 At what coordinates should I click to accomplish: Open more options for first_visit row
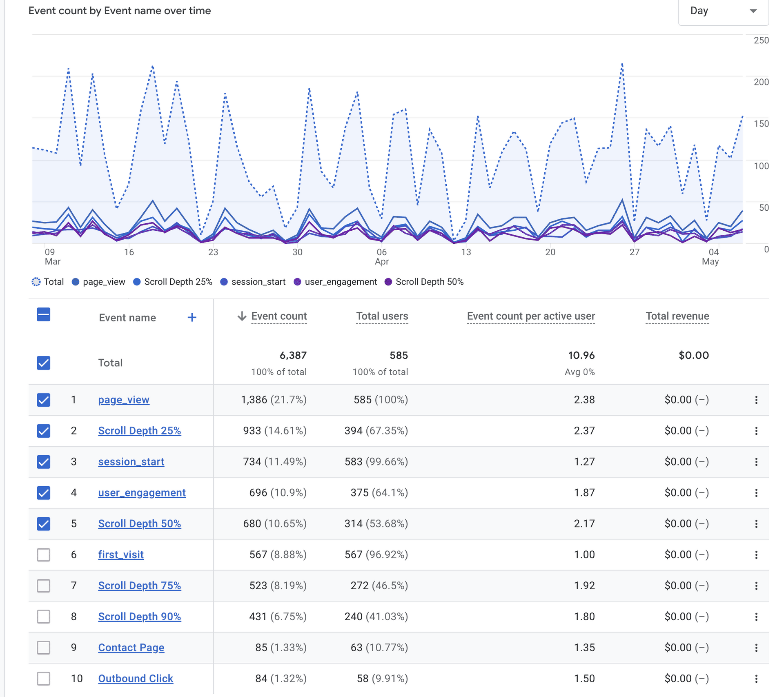point(756,555)
